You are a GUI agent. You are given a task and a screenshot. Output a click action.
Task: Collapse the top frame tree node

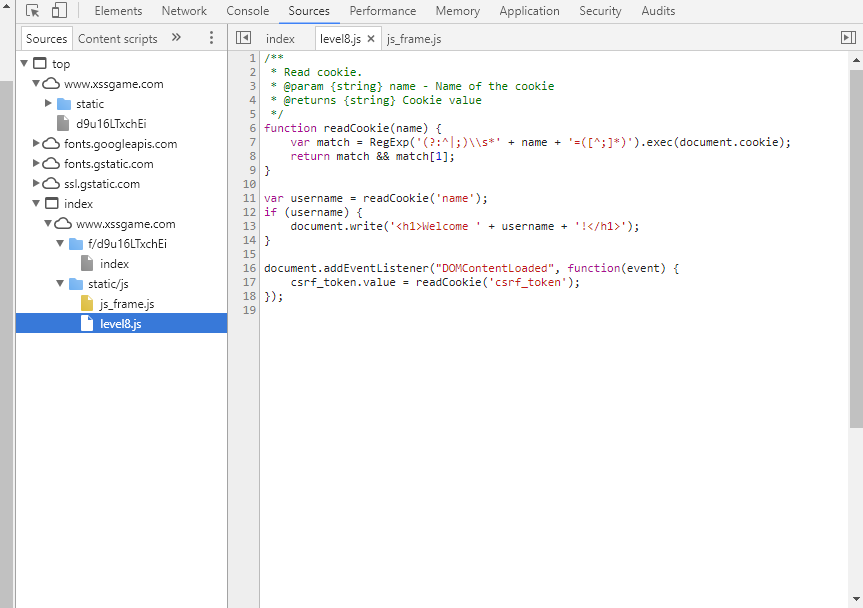[x=25, y=64]
